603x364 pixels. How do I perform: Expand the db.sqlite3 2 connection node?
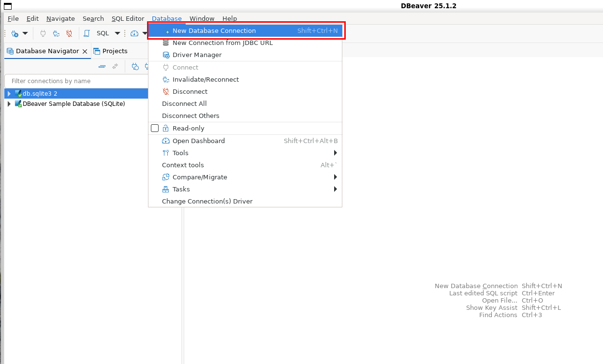pyautogui.click(x=9, y=93)
